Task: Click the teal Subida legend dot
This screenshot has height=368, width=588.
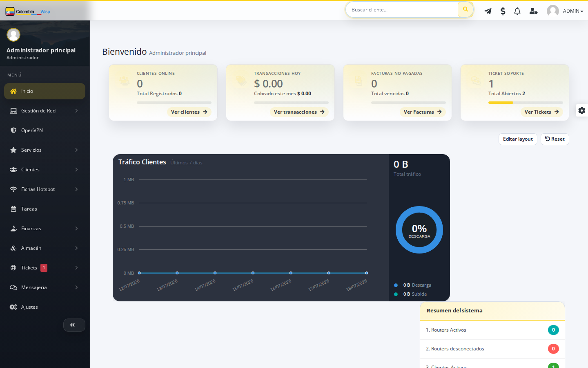Action: 396,294
